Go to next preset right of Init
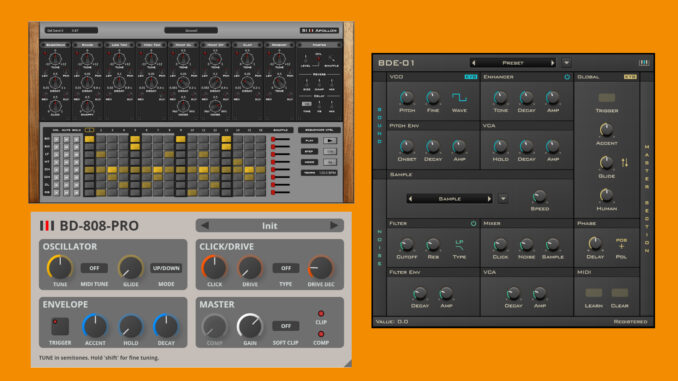The width and height of the screenshot is (678, 381). point(333,225)
